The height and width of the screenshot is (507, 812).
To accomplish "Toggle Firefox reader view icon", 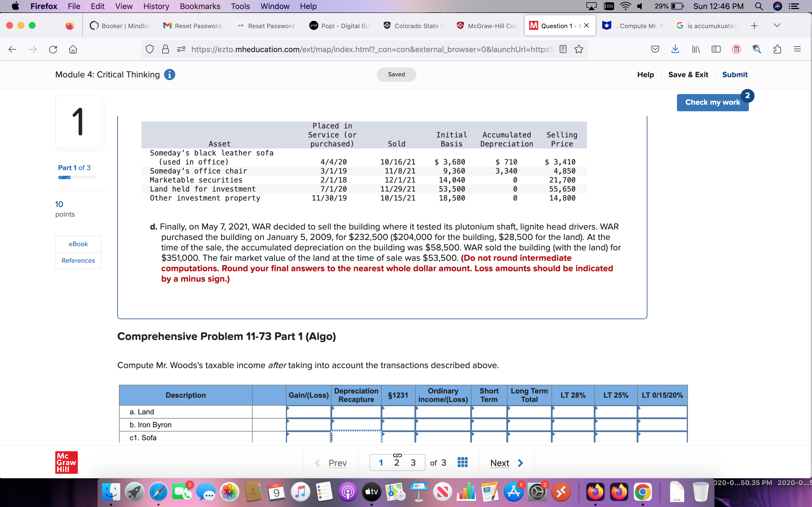I will coord(563,49).
